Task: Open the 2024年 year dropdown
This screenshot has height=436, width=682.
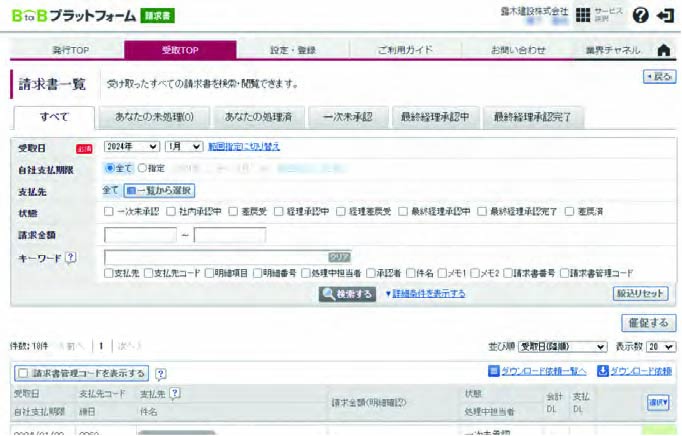Action: (x=132, y=147)
